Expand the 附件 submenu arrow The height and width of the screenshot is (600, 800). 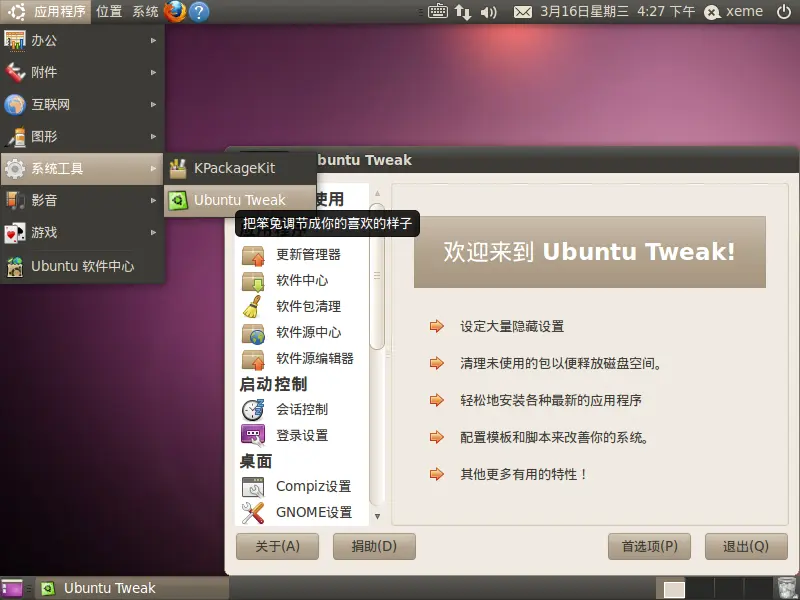click(x=154, y=72)
